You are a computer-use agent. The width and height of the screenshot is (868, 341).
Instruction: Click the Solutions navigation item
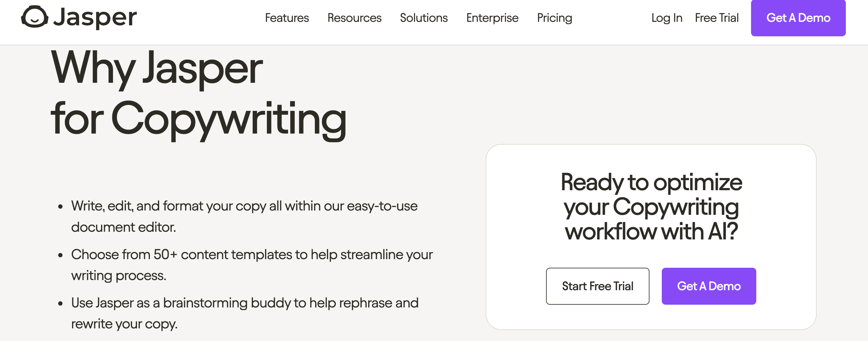pyautogui.click(x=424, y=18)
